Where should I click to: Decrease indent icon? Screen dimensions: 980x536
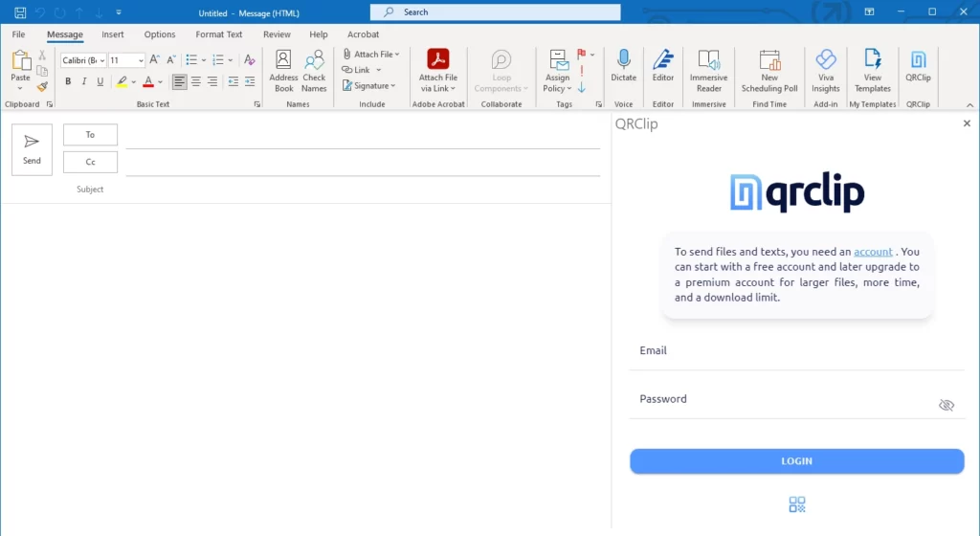point(234,81)
